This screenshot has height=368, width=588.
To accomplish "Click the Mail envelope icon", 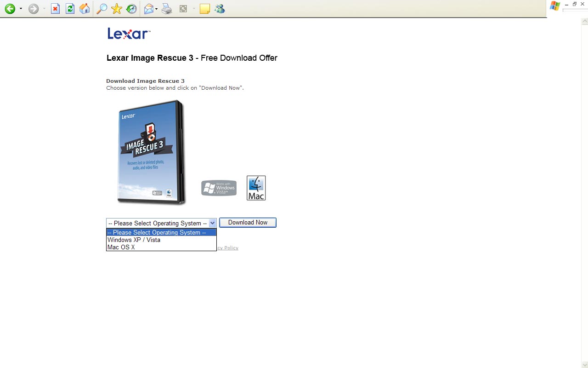I will [x=148, y=9].
